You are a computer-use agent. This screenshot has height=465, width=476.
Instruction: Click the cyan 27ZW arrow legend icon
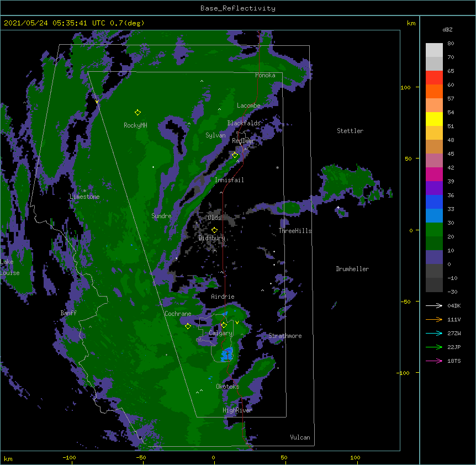(434, 333)
